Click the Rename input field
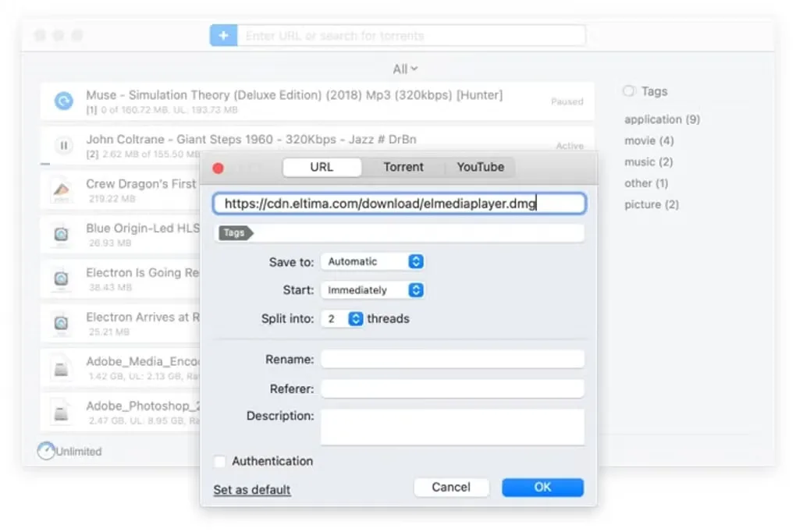 pyautogui.click(x=453, y=360)
